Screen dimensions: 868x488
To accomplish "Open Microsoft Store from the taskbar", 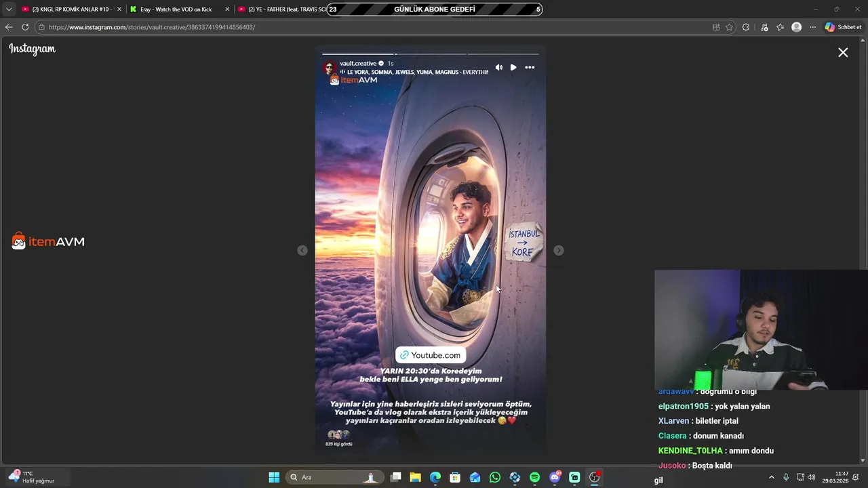I will pyautogui.click(x=455, y=477).
